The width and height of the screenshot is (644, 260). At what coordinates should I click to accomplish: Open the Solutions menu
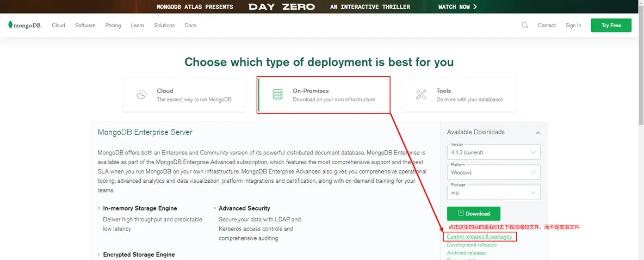[x=164, y=25]
